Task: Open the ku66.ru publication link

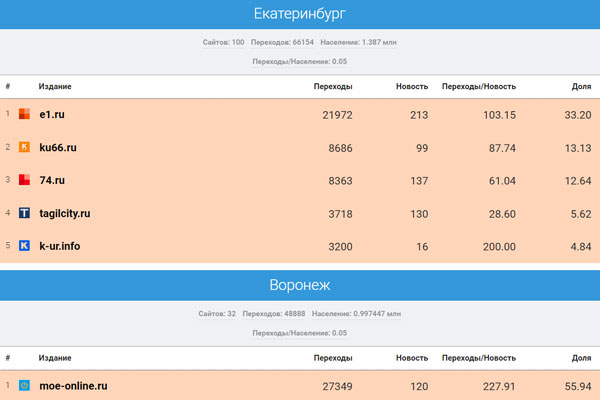Action: (x=58, y=148)
